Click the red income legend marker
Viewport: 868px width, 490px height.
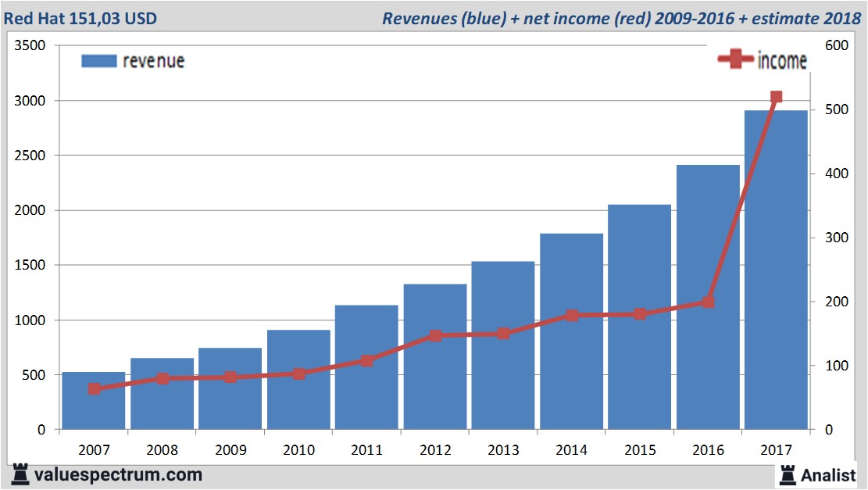point(735,60)
